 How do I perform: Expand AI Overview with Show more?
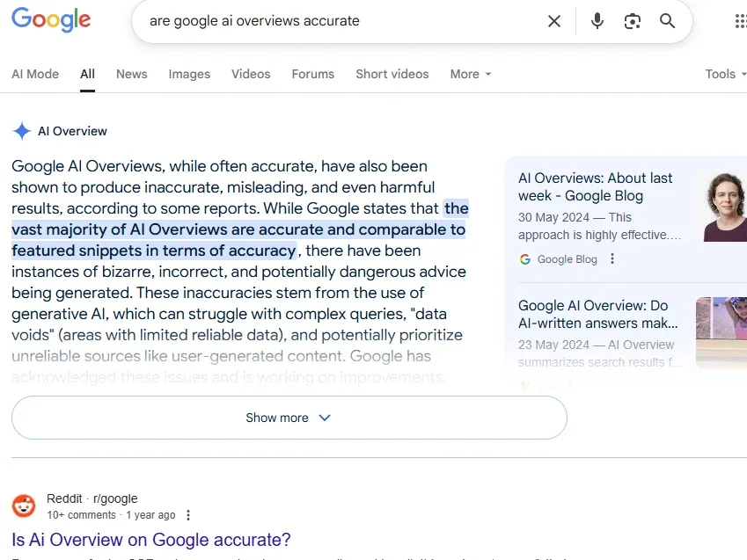(x=289, y=418)
